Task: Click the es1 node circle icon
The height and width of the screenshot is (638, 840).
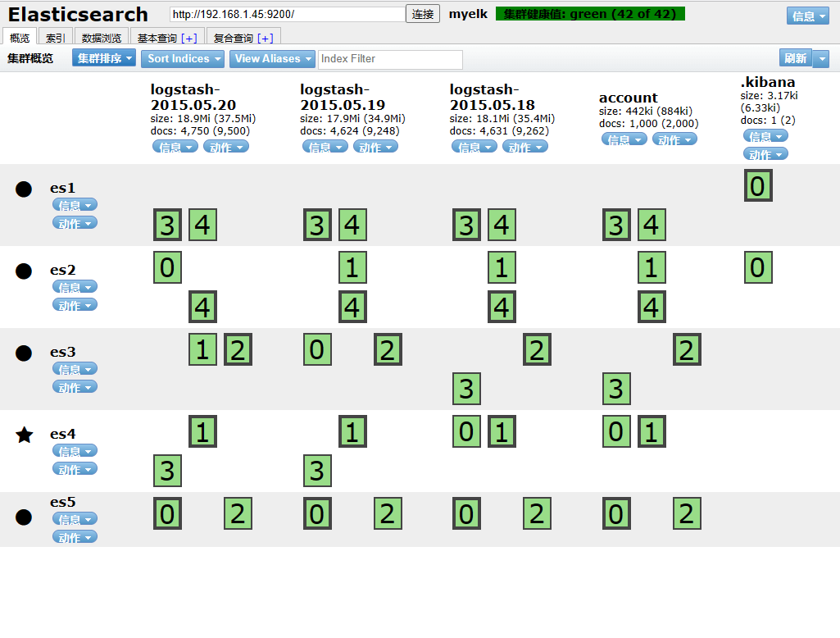Action: (x=24, y=189)
